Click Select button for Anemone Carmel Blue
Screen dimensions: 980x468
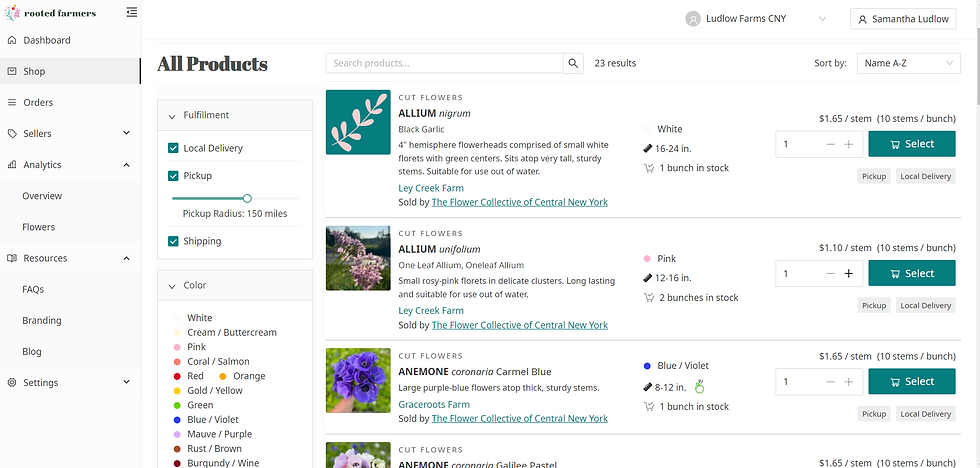[x=912, y=382]
